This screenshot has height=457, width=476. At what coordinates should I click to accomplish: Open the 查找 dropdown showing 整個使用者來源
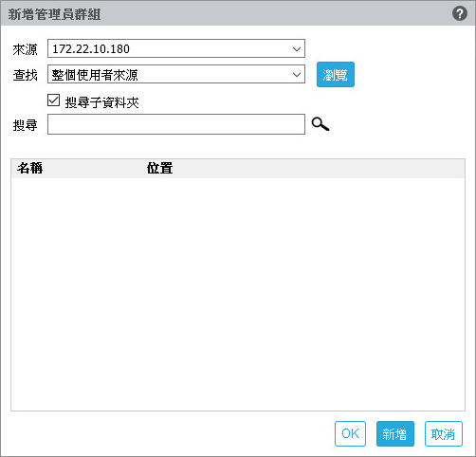(x=176, y=74)
